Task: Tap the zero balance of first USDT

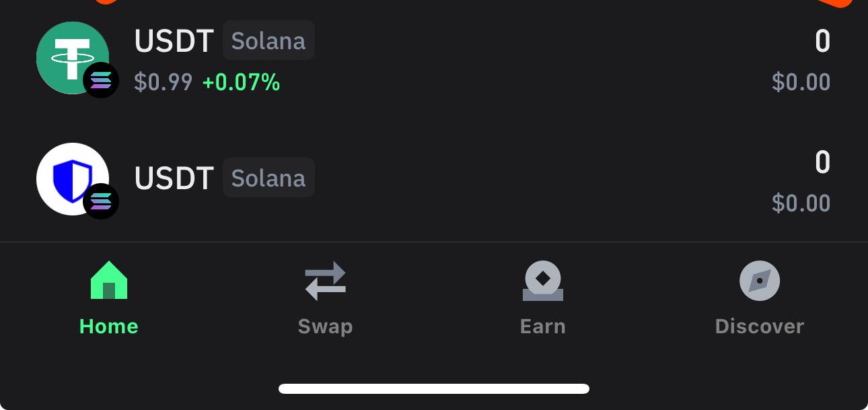Action: click(822, 40)
